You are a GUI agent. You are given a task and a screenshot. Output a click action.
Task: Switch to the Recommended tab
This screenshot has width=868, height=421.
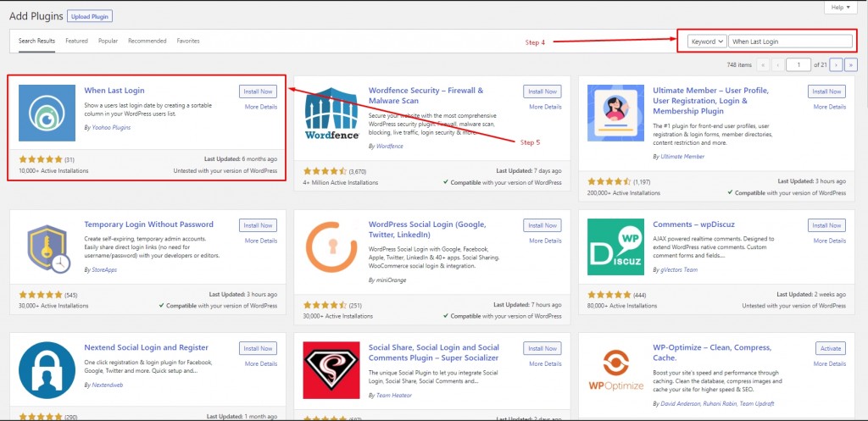click(x=147, y=41)
